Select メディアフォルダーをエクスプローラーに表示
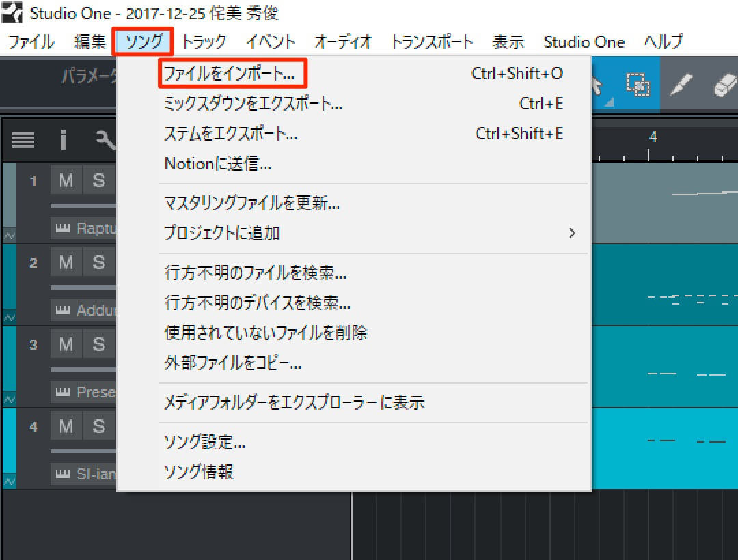 [x=354, y=402]
